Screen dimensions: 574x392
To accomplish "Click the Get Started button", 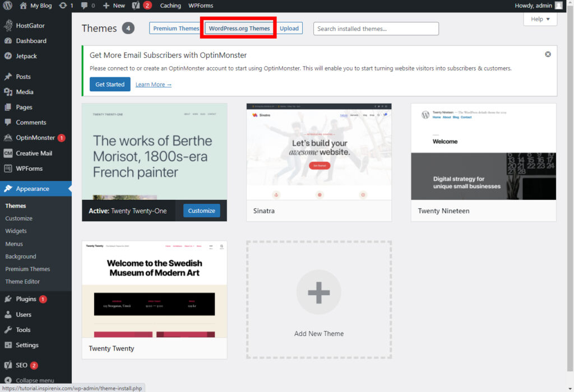I will [110, 84].
